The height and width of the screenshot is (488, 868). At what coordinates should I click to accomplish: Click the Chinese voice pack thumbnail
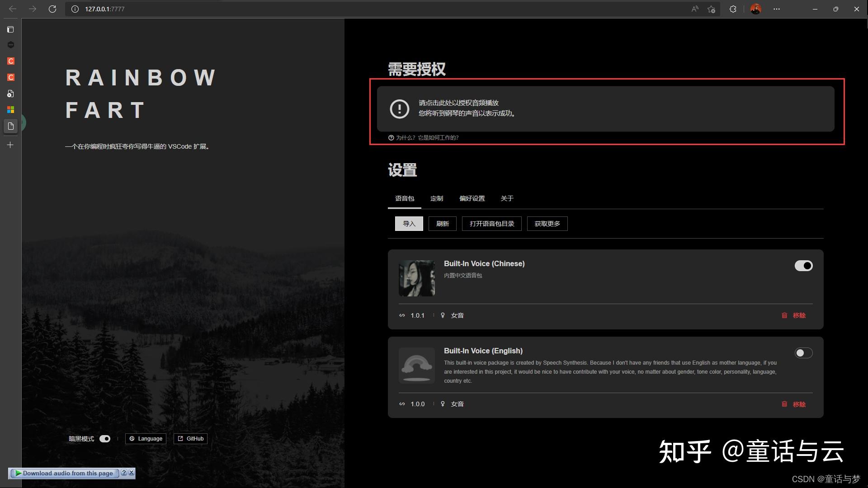(x=416, y=278)
